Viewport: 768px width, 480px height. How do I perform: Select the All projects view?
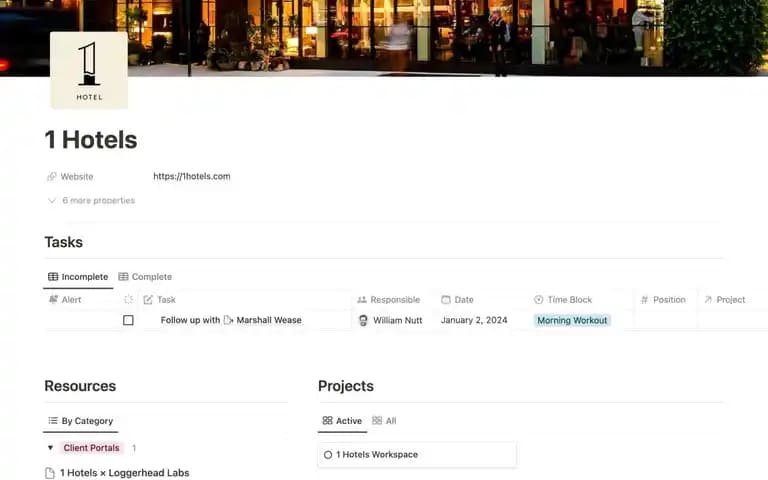pos(384,421)
